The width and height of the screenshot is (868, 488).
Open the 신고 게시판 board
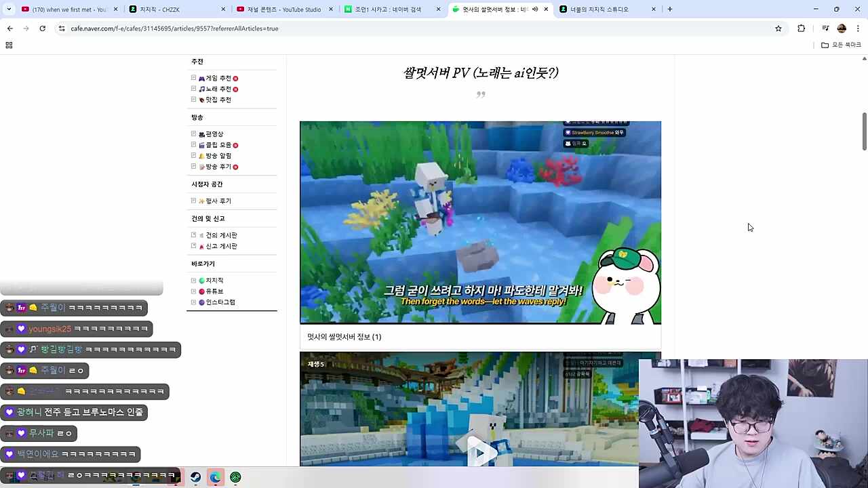pos(222,246)
